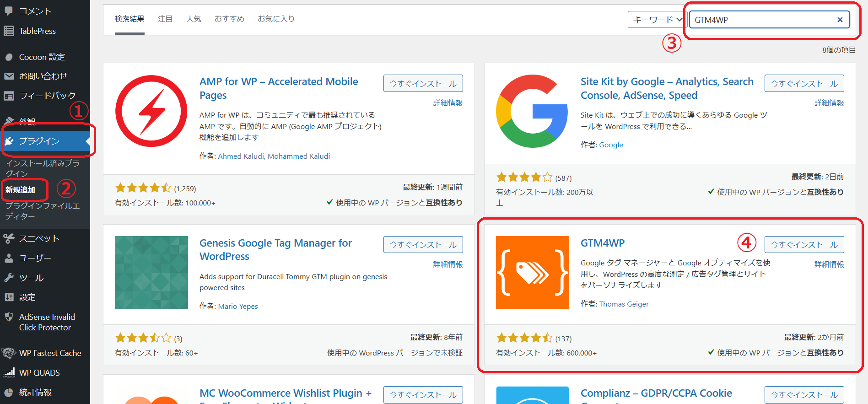Click the Cocoon 設定 circle icon
The width and height of the screenshot is (868, 404).
(x=9, y=57)
